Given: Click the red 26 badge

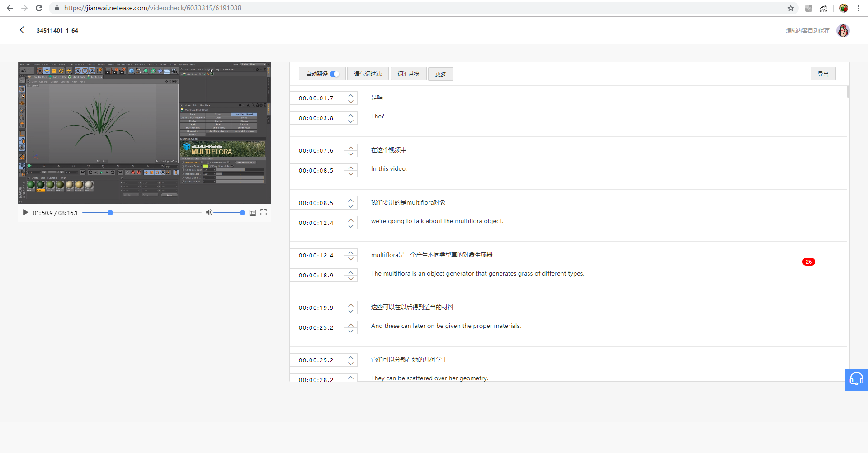Looking at the screenshot, I should click(x=809, y=262).
